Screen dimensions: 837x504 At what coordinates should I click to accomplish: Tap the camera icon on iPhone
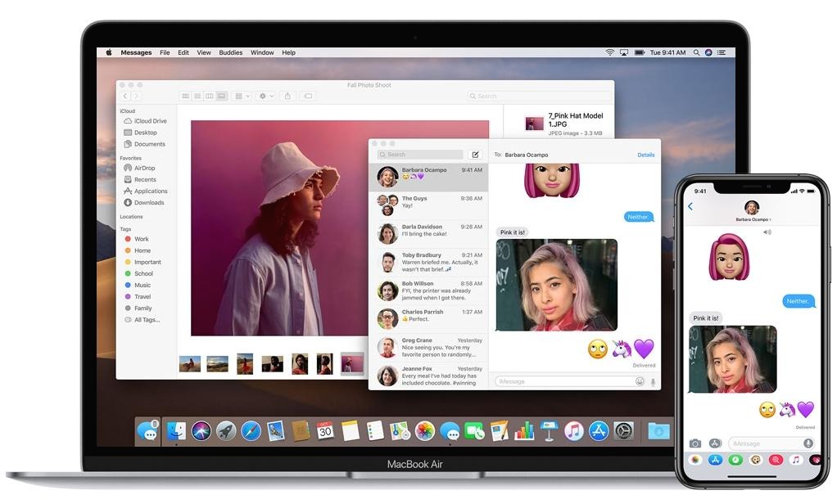tap(695, 443)
